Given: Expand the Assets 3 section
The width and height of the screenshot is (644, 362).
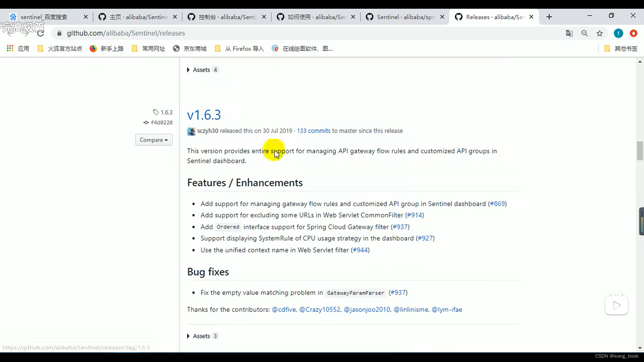Looking at the screenshot, I should point(202,336).
